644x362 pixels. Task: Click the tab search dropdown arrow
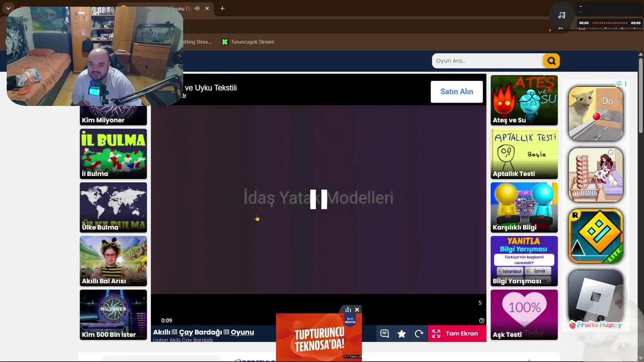(x=8, y=9)
